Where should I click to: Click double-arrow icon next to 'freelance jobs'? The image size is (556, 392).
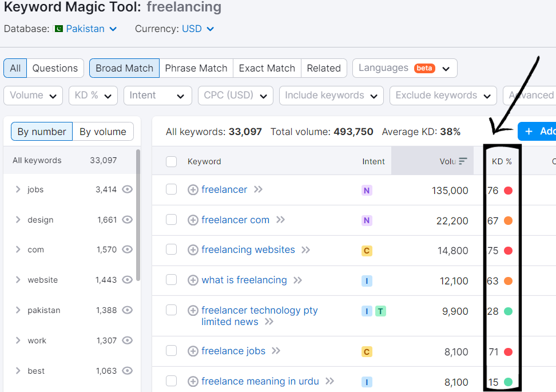click(x=276, y=351)
